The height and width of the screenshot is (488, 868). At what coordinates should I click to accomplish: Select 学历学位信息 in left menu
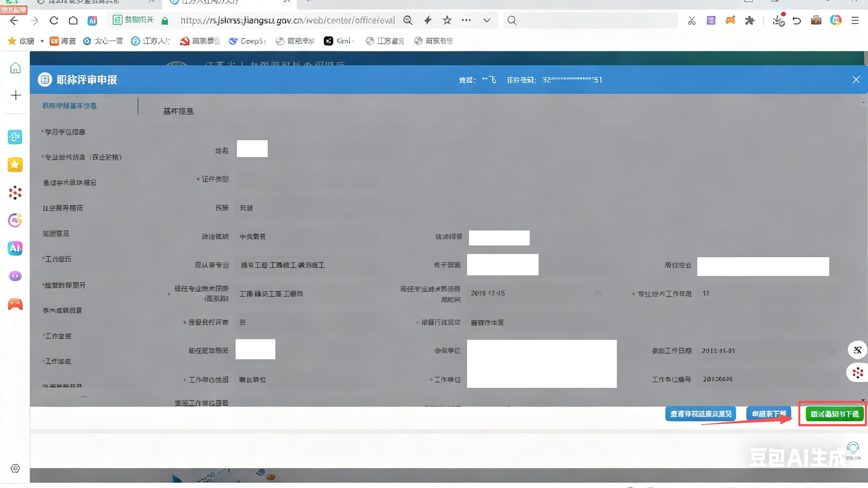tap(65, 132)
